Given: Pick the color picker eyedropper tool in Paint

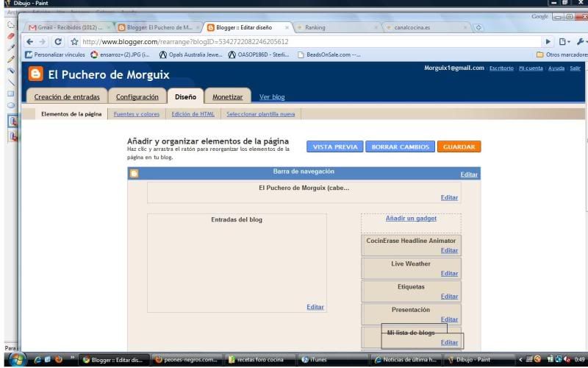Looking at the screenshot, I should [11, 48].
